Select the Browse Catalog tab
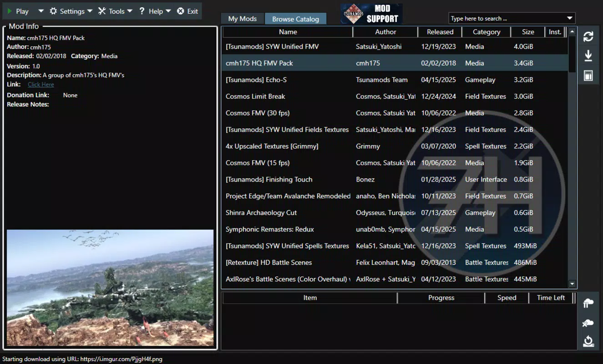Image resolution: width=603 pixels, height=364 pixels. tap(295, 19)
